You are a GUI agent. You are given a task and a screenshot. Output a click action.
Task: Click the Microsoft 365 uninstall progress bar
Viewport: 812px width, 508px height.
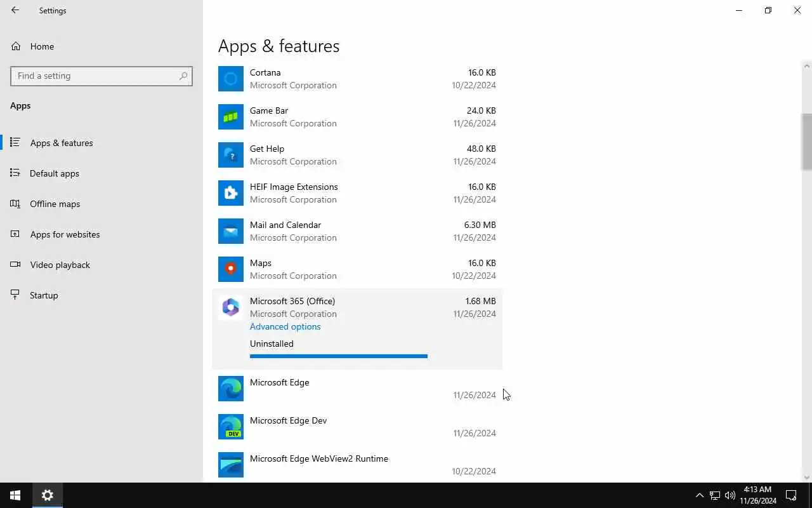coord(339,356)
